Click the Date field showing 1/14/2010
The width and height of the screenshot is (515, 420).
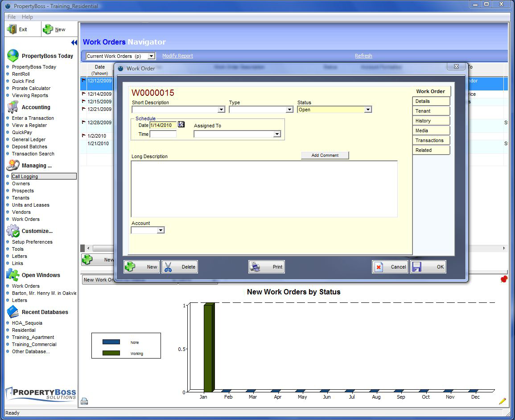[163, 125]
